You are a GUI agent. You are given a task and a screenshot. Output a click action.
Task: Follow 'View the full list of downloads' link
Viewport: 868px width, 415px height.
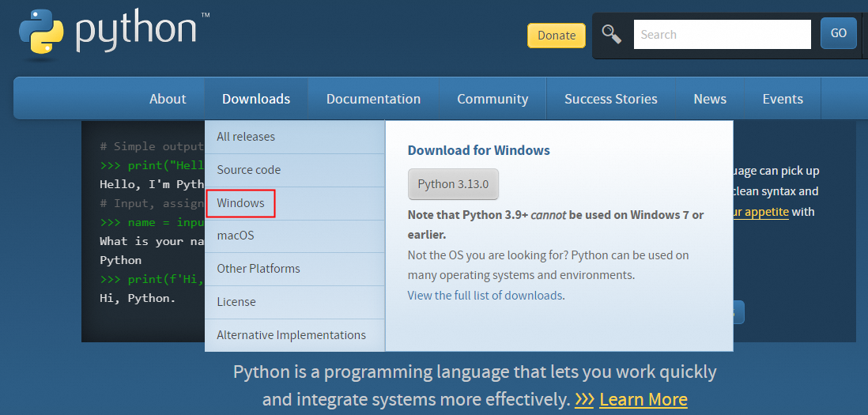tap(485, 296)
